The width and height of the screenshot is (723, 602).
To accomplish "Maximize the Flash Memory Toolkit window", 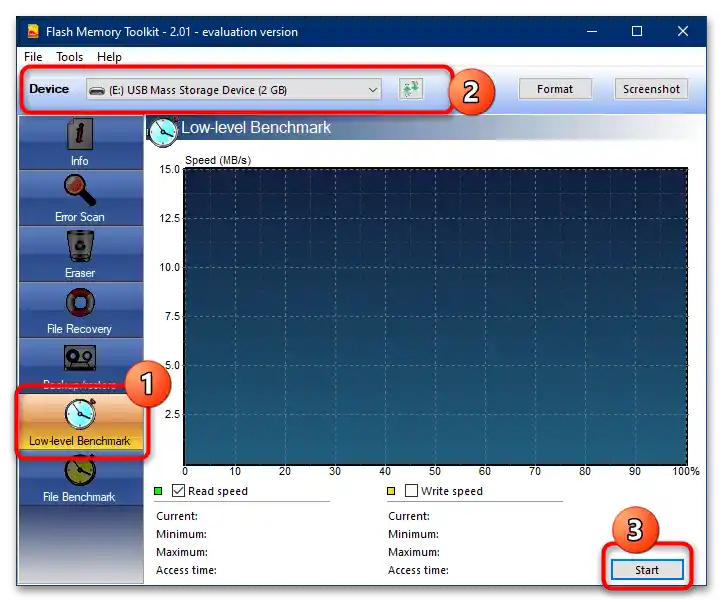I will pos(637,31).
